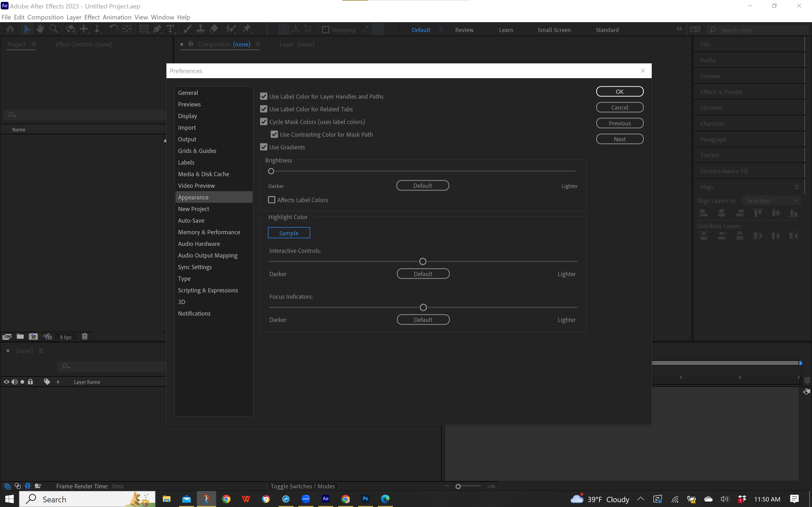Open the Align Layers to Selection dropdown
Image resolution: width=812 pixels, height=507 pixels.
click(772, 200)
